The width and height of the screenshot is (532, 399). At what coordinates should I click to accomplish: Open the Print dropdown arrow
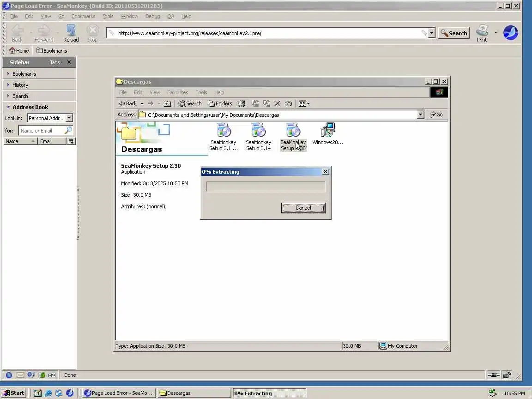(x=496, y=33)
